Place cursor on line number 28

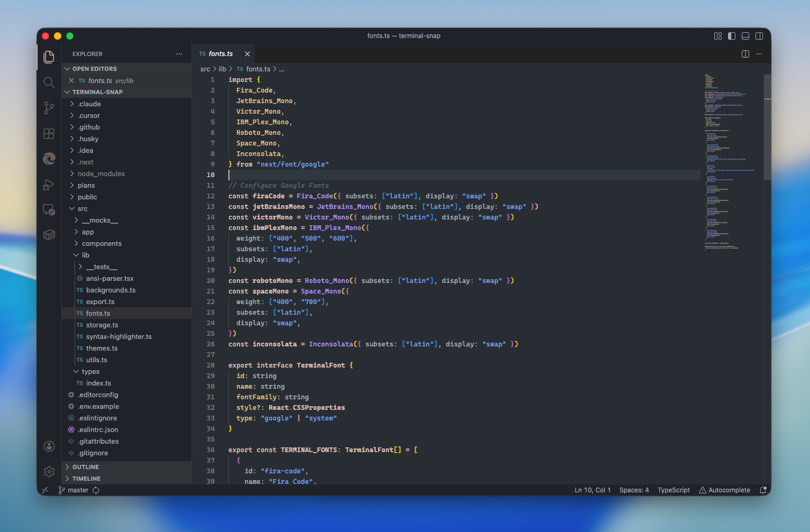210,365
